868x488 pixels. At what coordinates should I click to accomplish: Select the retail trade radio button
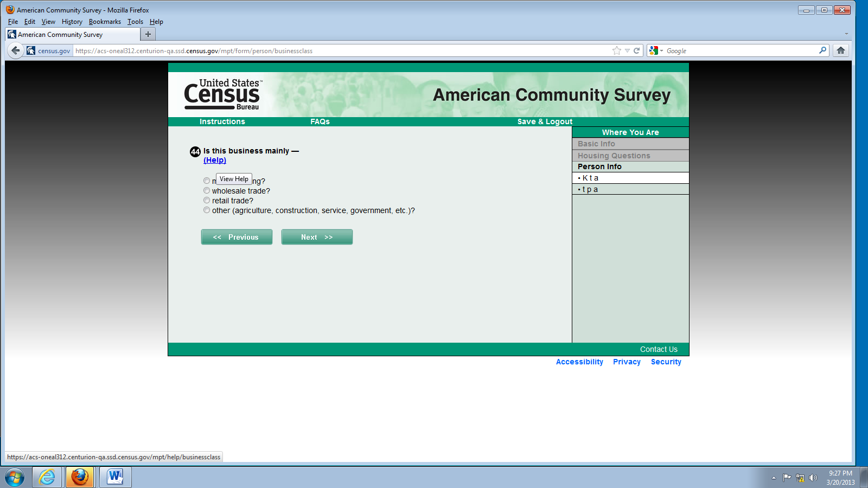207,200
